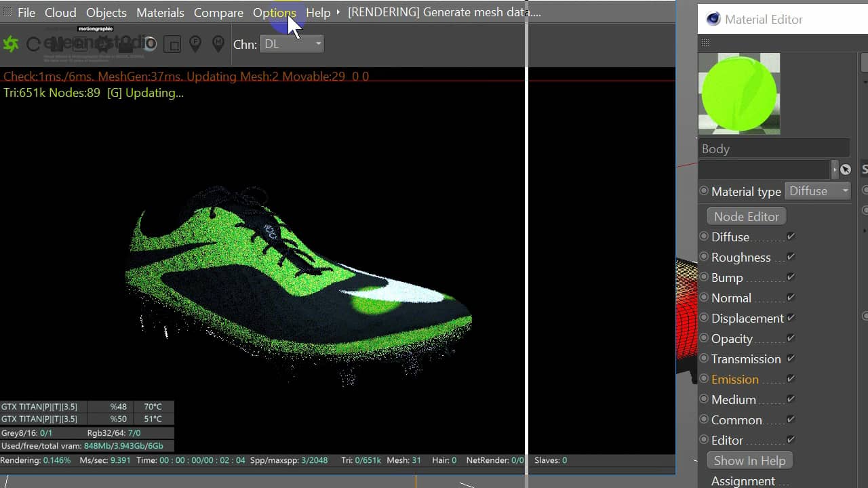Viewport: 868px width, 488px height.
Task: Click the Body material name field
Action: (773, 149)
